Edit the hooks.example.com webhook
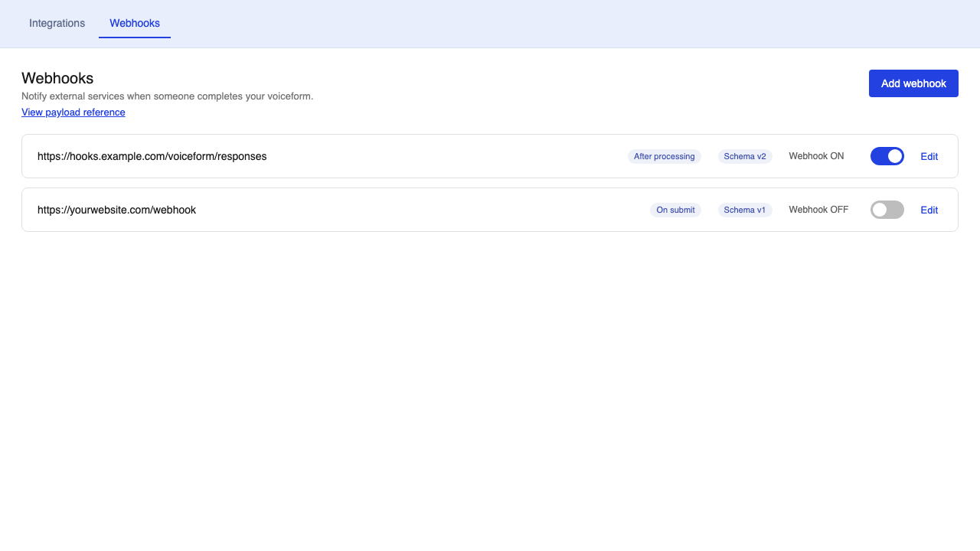 tap(929, 156)
